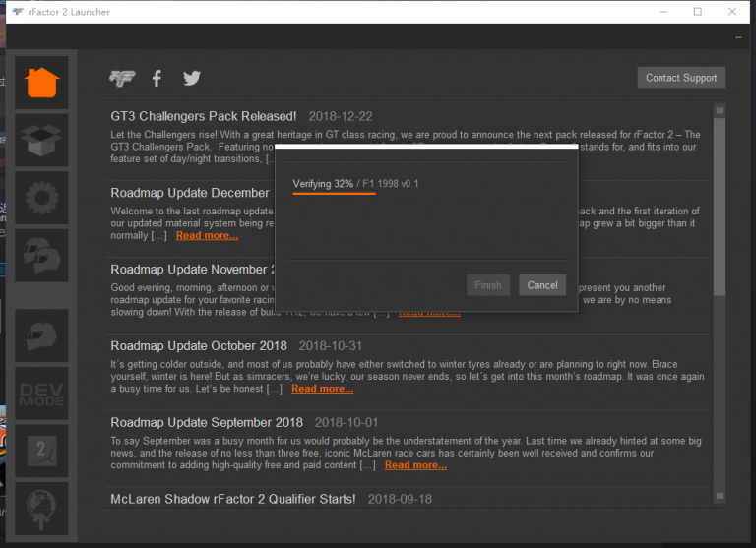Click the Contact Support button
Image resolution: width=756 pixels, height=548 pixels.
click(681, 78)
